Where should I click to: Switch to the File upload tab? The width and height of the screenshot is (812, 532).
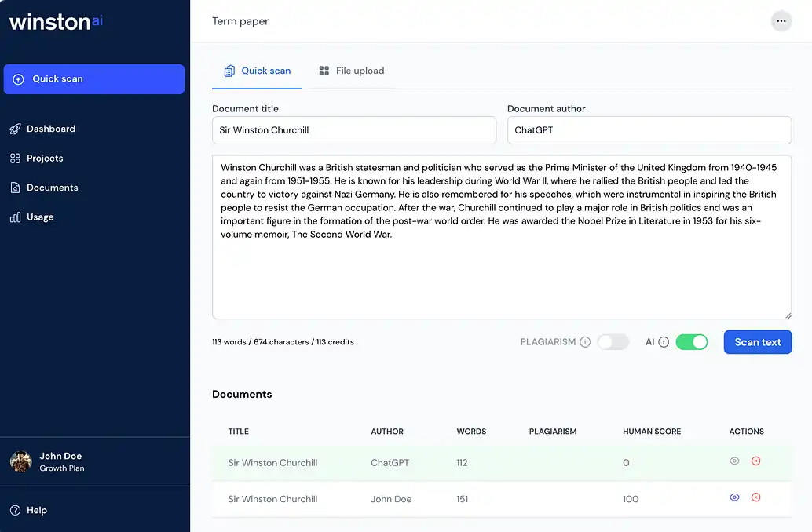pyautogui.click(x=352, y=71)
